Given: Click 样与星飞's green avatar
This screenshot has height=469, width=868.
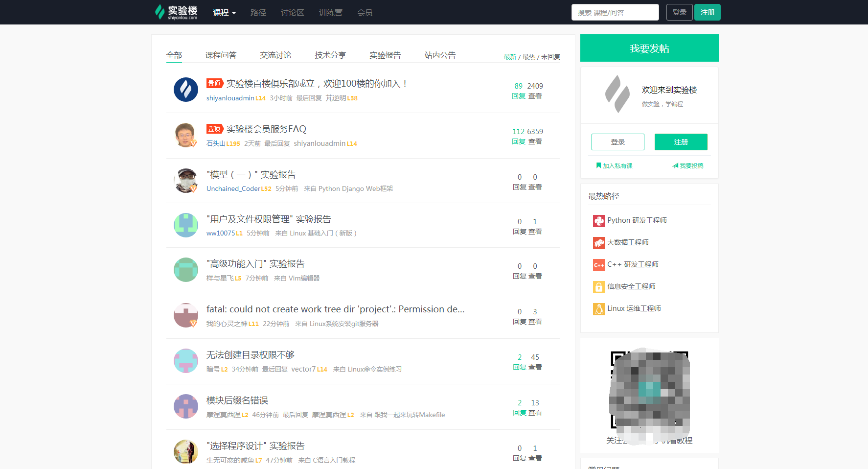Looking at the screenshot, I should 186,270.
